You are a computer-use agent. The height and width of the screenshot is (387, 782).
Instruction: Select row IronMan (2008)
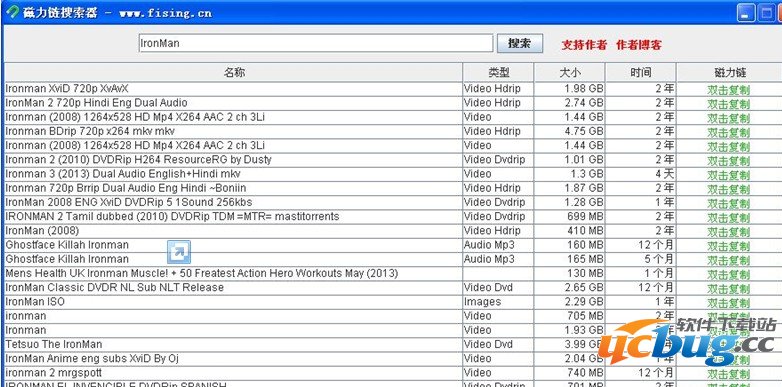tap(393, 231)
